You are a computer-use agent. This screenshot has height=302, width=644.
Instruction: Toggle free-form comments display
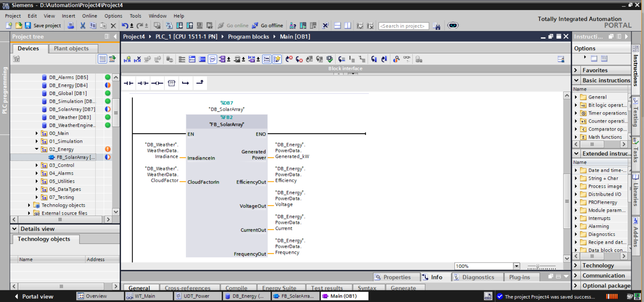click(212, 59)
